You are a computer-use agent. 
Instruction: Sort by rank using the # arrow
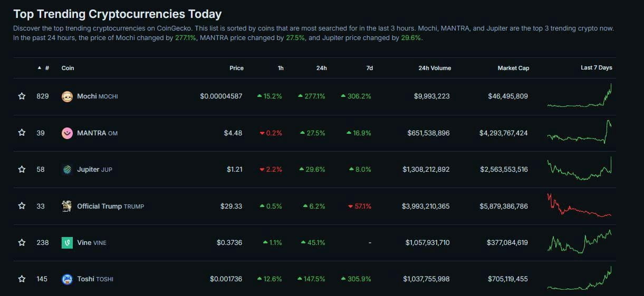point(43,68)
